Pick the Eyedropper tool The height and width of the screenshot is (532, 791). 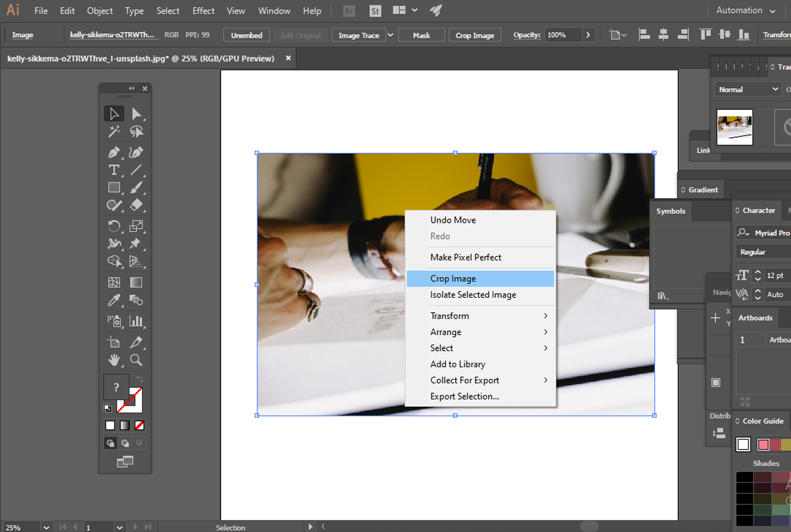click(x=114, y=300)
